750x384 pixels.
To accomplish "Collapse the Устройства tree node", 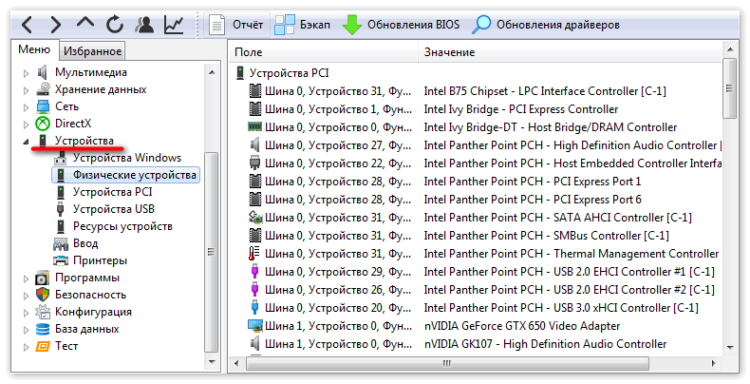I will 26,142.
